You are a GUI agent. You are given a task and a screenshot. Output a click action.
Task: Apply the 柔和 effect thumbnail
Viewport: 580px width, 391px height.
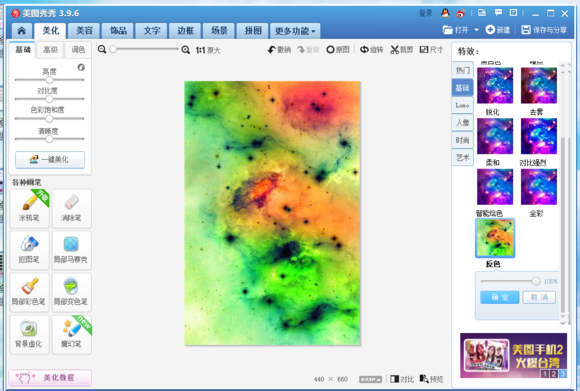pyautogui.click(x=495, y=136)
